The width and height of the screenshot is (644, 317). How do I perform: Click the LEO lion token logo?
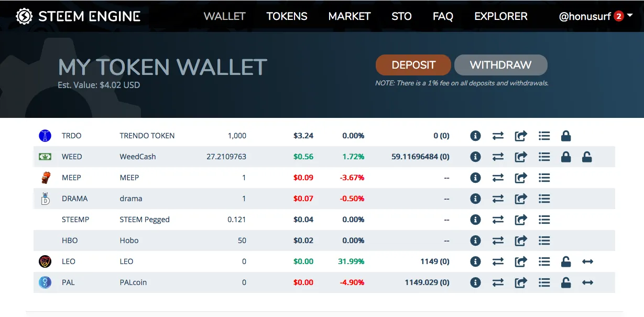point(45,261)
